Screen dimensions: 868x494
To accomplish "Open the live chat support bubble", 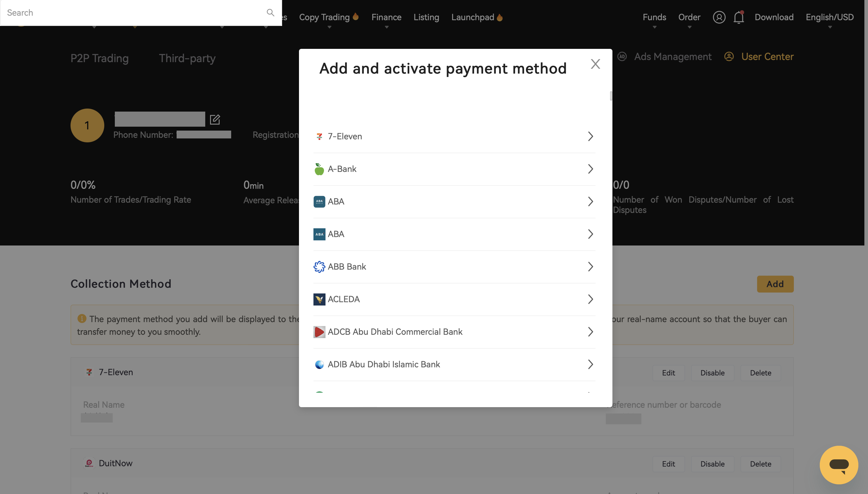I will [x=839, y=464].
